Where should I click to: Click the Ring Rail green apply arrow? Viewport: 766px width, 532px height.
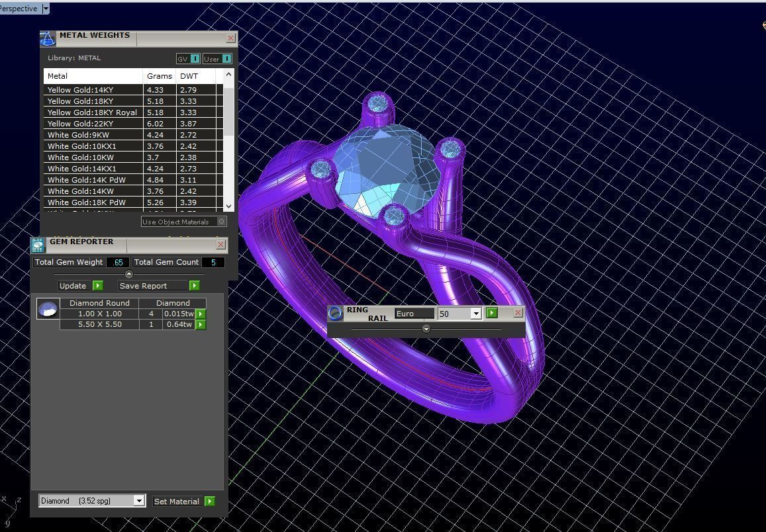pyautogui.click(x=492, y=313)
